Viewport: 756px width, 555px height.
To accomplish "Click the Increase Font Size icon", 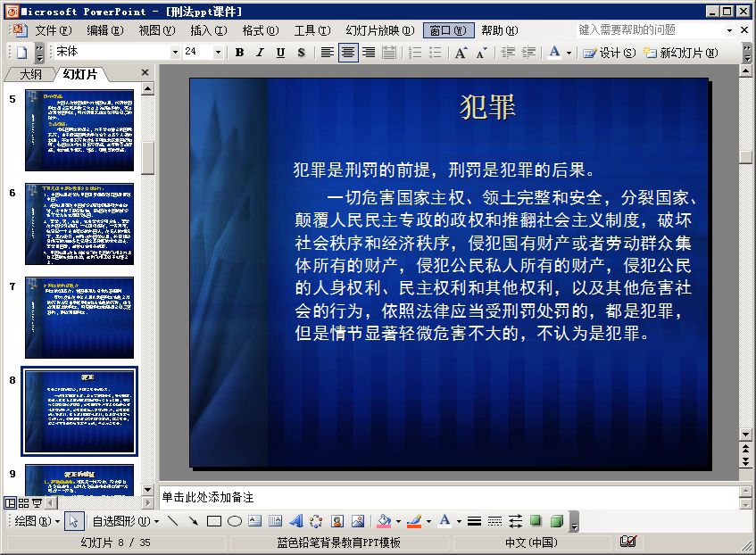I will (461, 53).
